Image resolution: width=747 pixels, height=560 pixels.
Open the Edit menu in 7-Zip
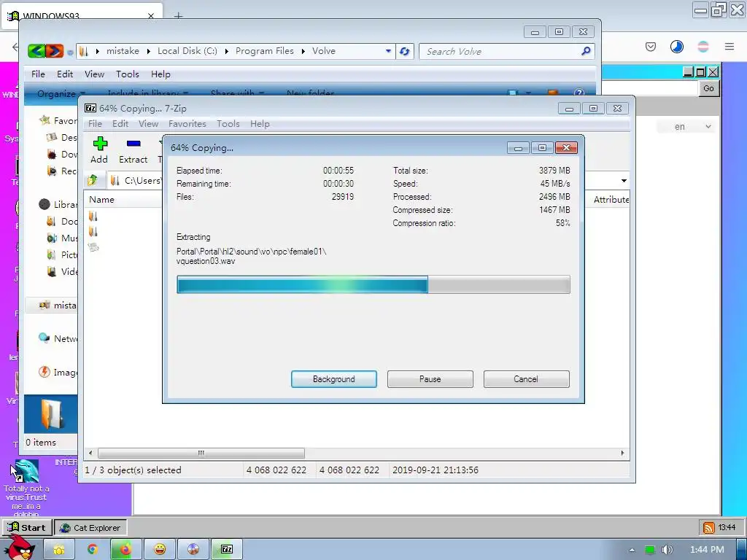[x=120, y=124]
